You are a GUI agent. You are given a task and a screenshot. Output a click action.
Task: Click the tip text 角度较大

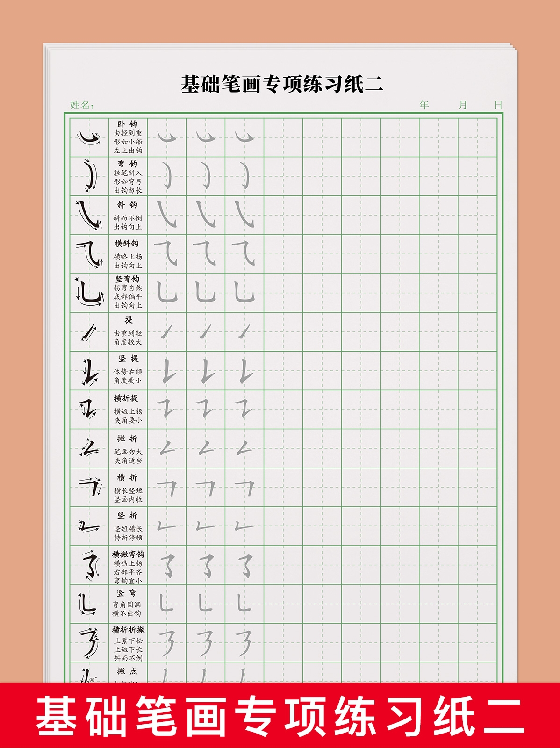coord(128,342)
